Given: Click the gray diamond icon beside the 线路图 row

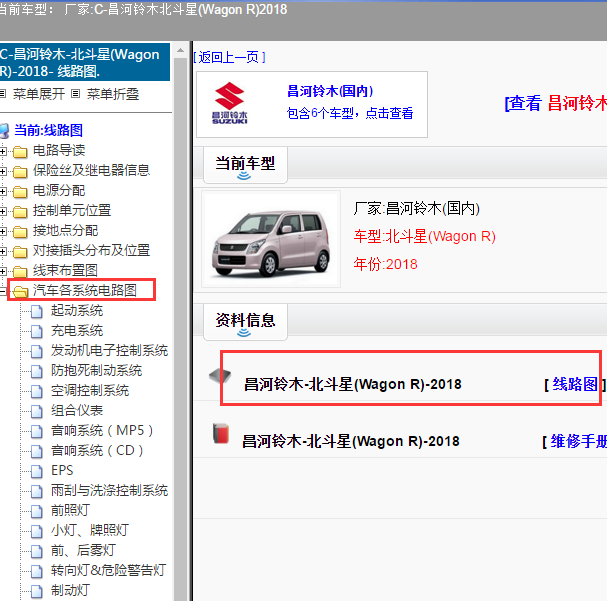Looking at the screenshot, I should click(220, 375).
